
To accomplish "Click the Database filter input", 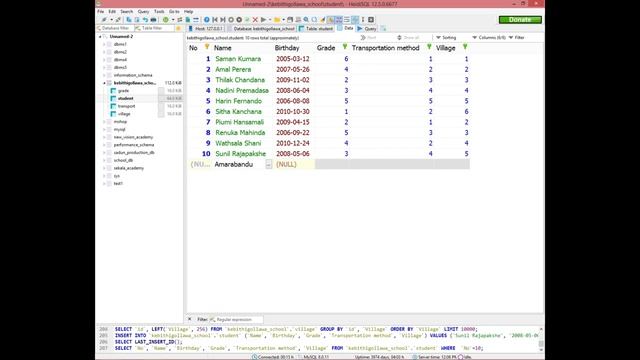I will [116, 28].
